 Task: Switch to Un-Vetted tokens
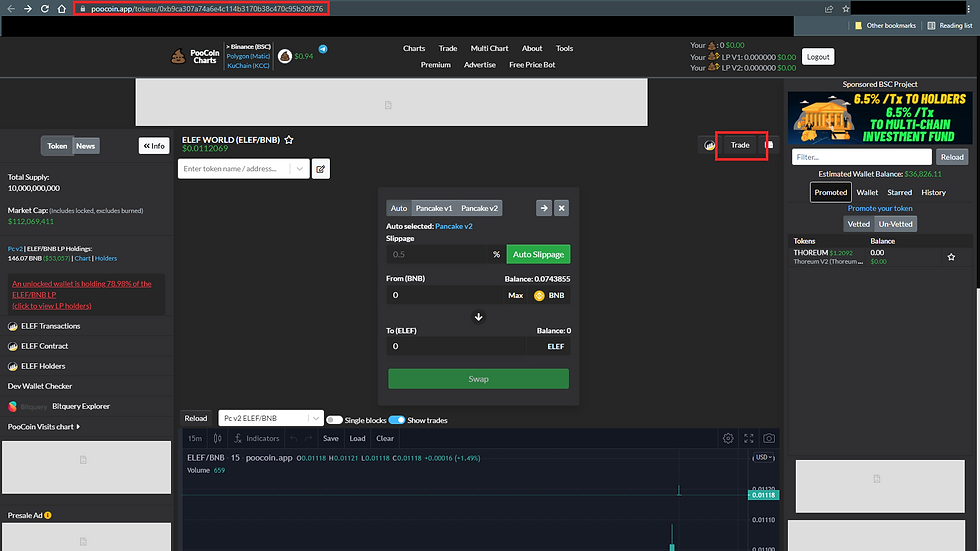(895, 224)
